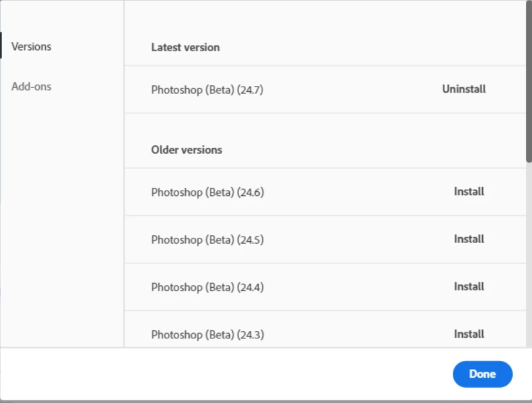Viewport: 532px width, 403px height.
Task: Click the scrollbar track below the thumb
Action: tap(529, 254)
